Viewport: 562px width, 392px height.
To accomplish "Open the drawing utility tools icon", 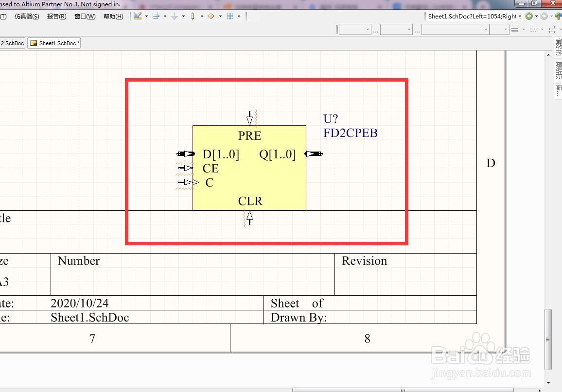I will click(138, 16).
